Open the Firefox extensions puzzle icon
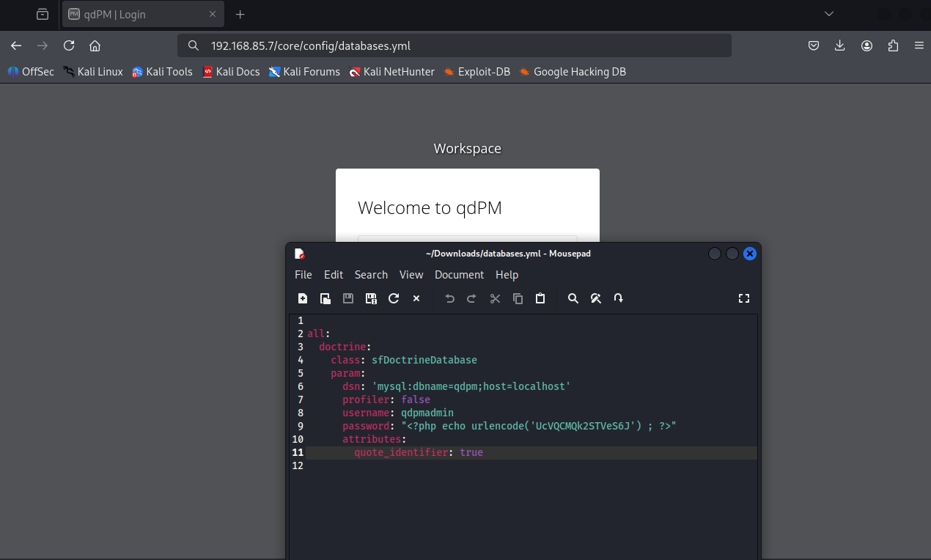This screenshot has height=560, width=931. (x=893, y=45)
